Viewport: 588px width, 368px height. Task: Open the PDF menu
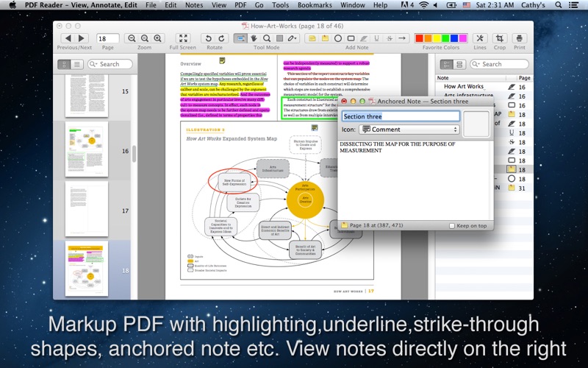point(240,5)
